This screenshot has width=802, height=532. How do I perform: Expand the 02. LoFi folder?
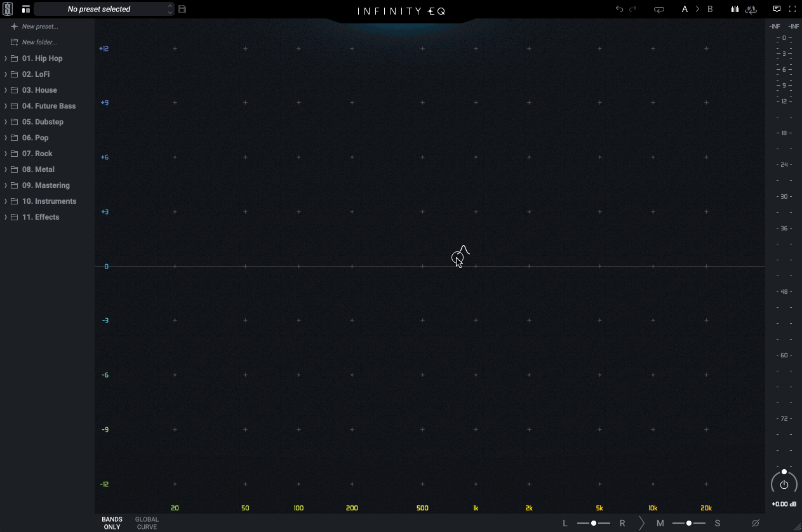[x=6, y=74]
